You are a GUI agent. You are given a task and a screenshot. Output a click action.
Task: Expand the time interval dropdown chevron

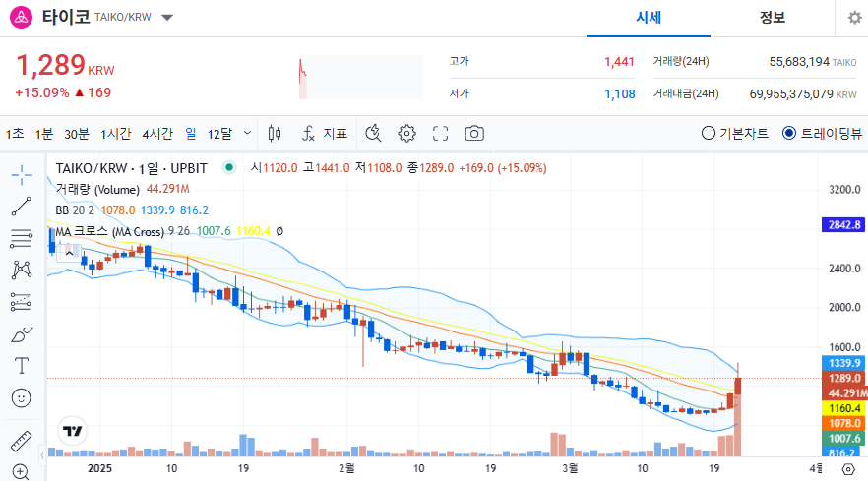point(247,133)
